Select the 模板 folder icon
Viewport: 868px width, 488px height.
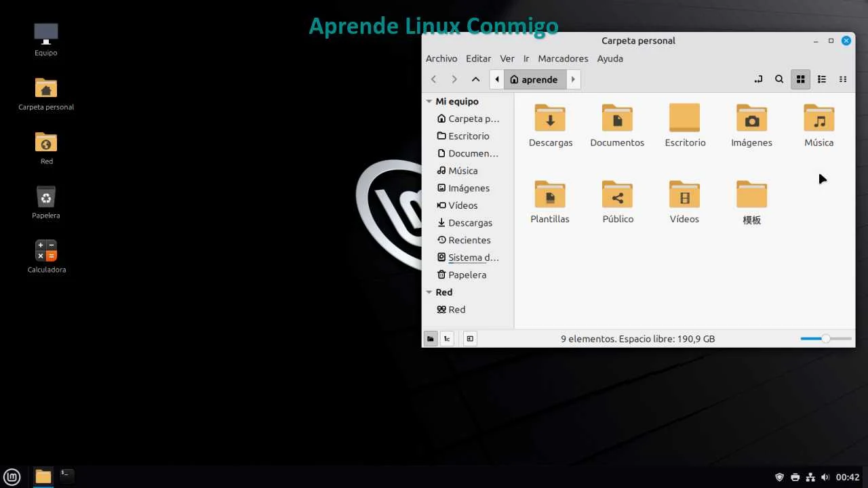[x=751, y=195]
